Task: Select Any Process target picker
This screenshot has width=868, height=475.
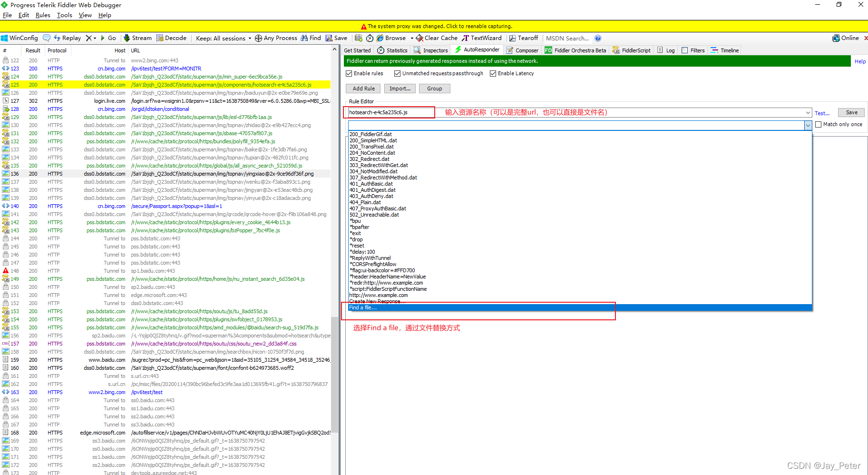Action: (x=276, y=38)
